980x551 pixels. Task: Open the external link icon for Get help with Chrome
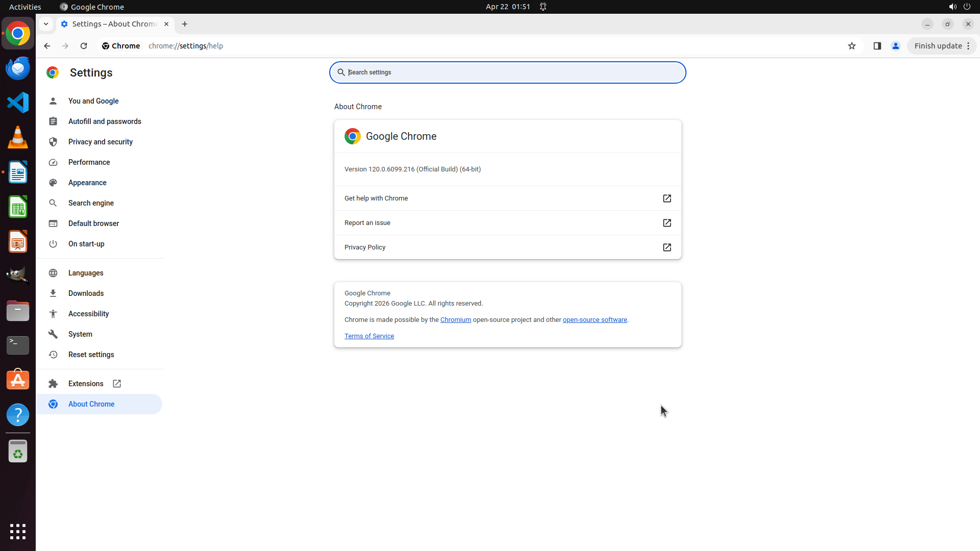pyautogui.click(x=667, y=198)
